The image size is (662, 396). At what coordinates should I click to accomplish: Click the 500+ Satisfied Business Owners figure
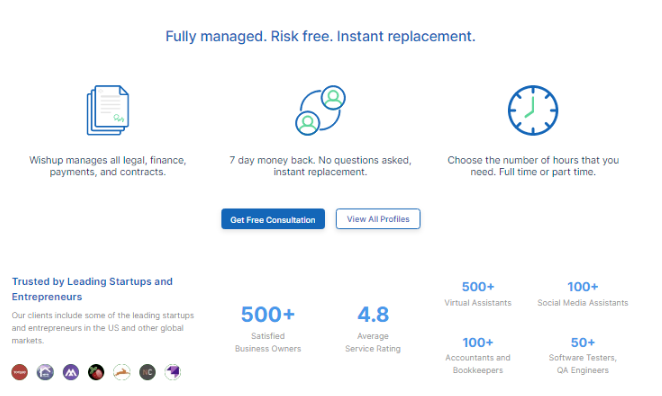268,329
